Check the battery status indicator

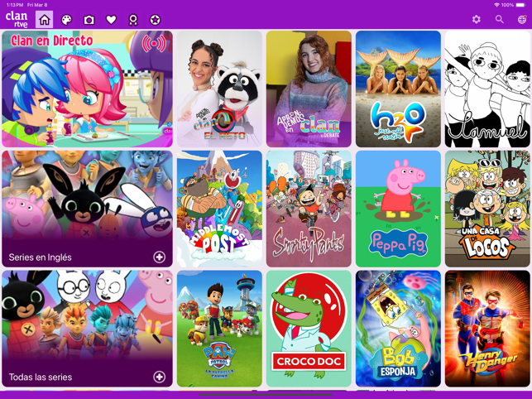tap(520, 5)
